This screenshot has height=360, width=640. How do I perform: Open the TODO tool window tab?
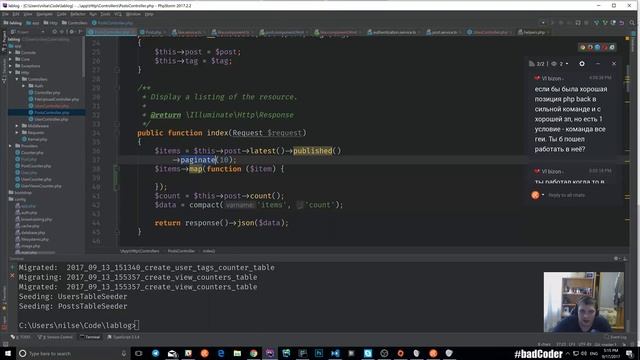coord(21,337)
